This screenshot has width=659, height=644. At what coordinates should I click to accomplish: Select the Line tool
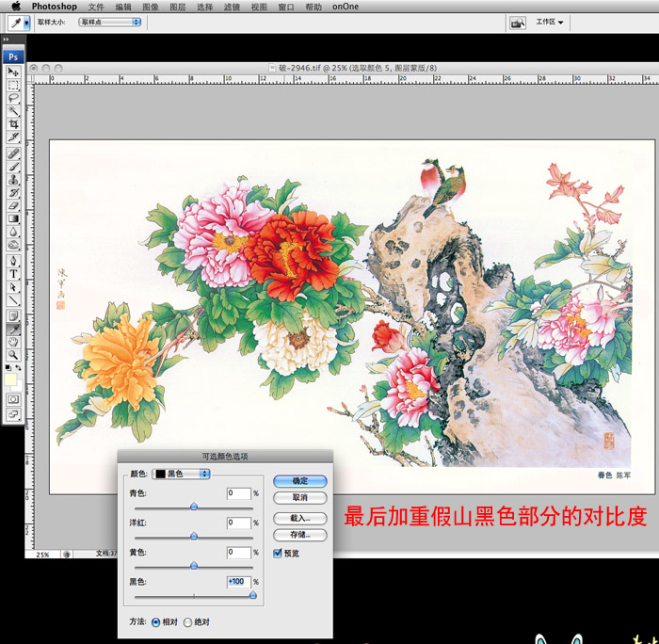click(13, 300)
